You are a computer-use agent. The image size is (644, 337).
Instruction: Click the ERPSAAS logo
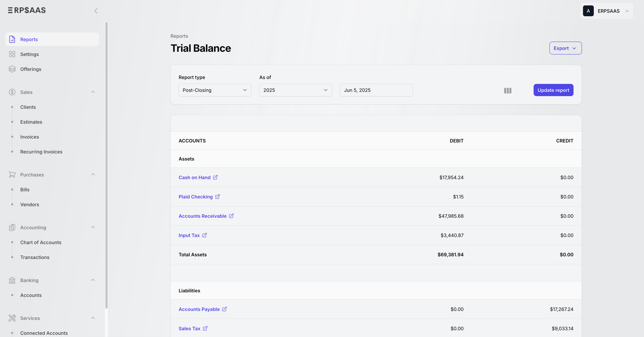[x=27, y=10]
